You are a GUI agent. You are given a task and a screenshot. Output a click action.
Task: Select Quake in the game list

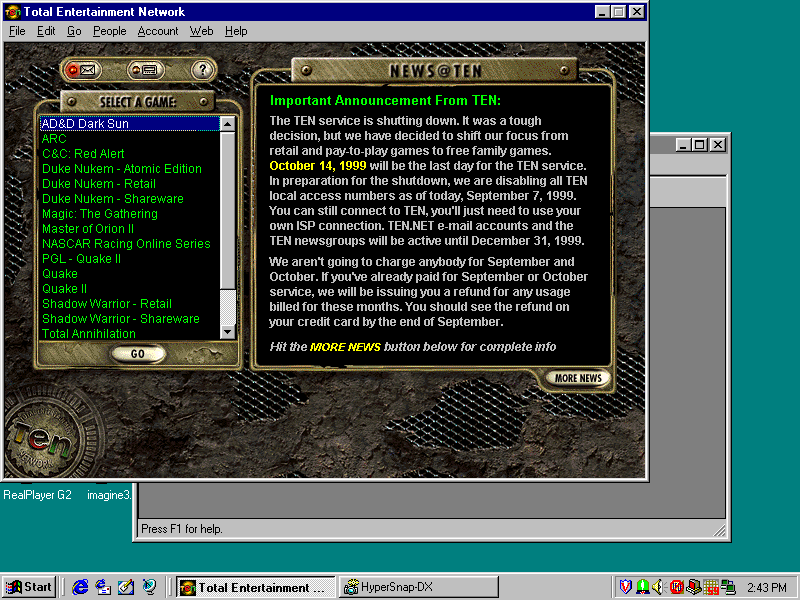(130, 273)
